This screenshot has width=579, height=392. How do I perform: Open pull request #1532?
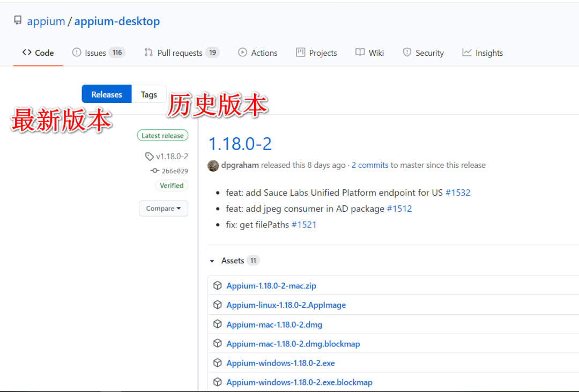coord(458,193)
